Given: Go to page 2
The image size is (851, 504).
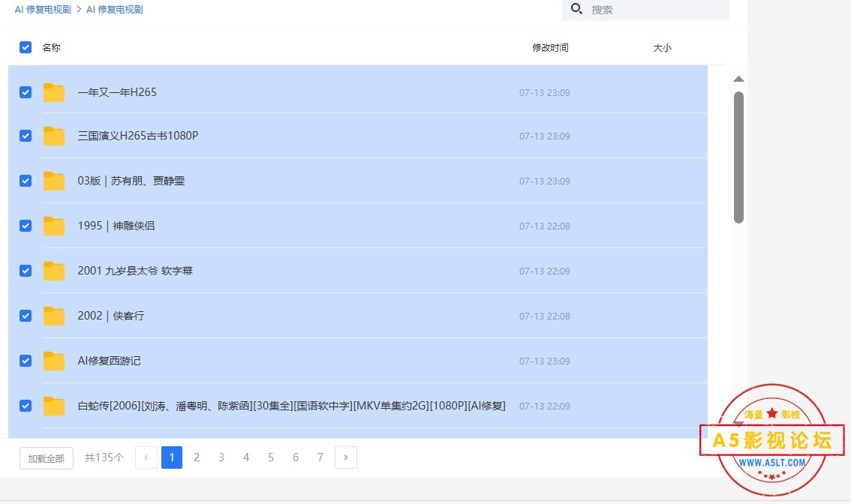Looking at the screenshot, I should coord(197,457).
